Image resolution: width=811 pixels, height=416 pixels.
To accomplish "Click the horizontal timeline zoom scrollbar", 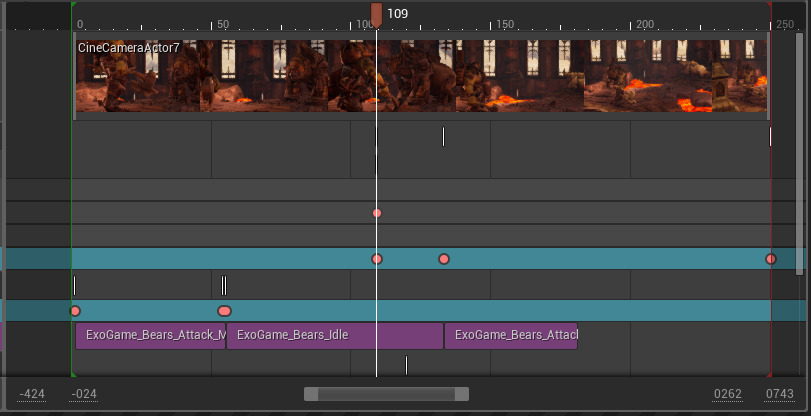I will pyautogui.click(x=386, y=394).
